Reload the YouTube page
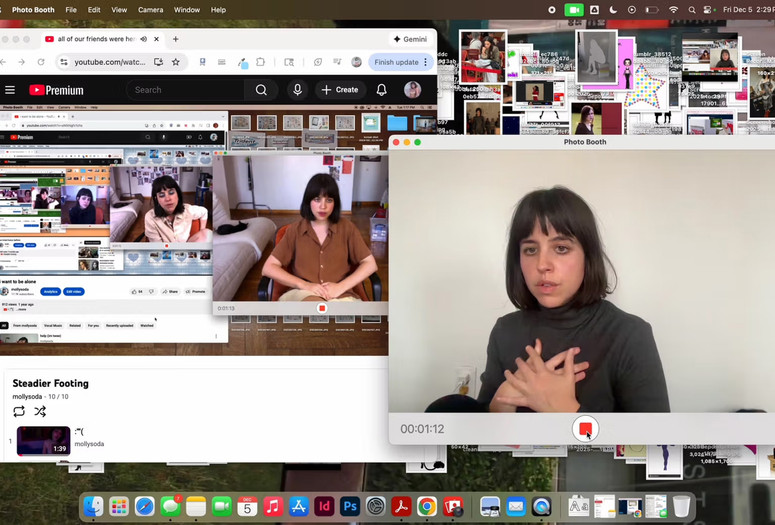 (41, 62)
